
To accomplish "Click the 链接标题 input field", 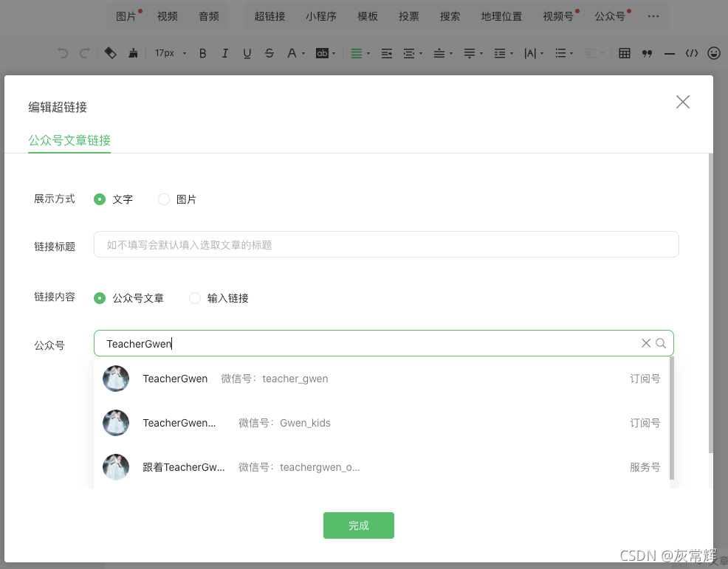I will pos(386,244).
